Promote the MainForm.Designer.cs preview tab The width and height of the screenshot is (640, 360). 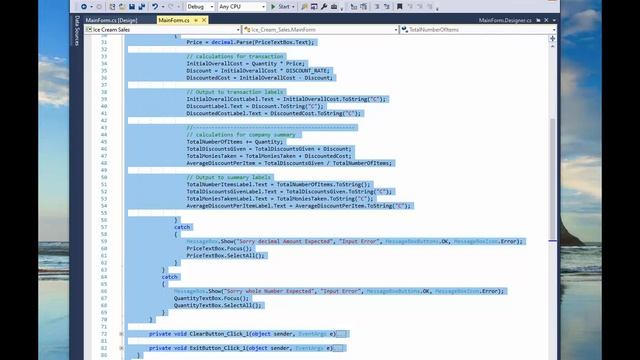[x=538, y=20]
